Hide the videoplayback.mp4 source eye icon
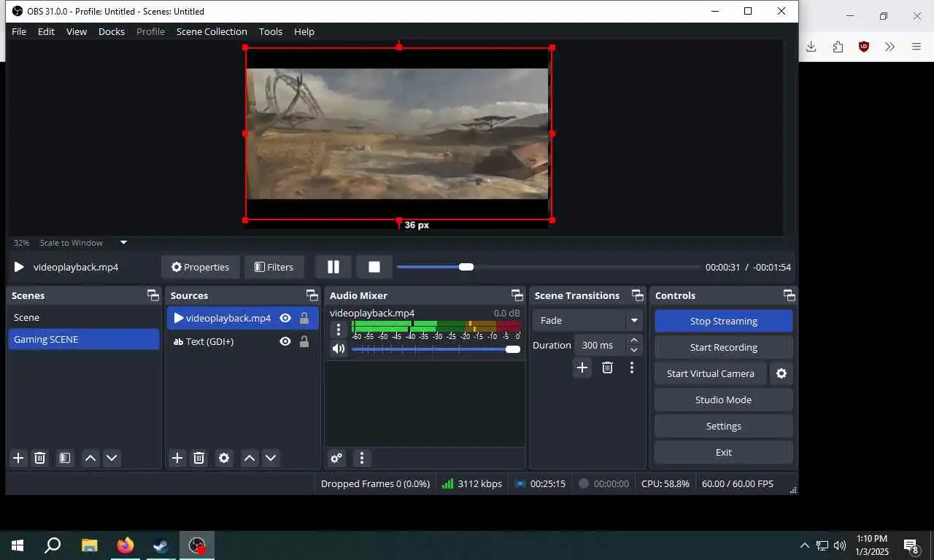This screenshot has width=934, height=560. [x=285, y=318]
